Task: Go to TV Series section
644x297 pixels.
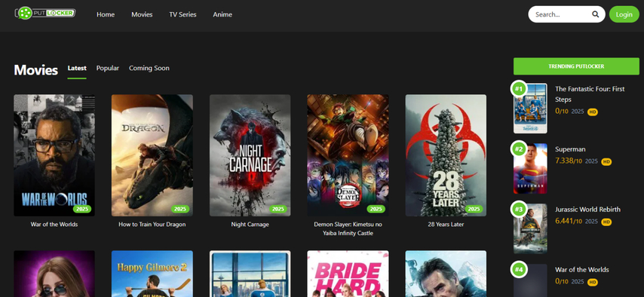Action: (x=182, y=14)
